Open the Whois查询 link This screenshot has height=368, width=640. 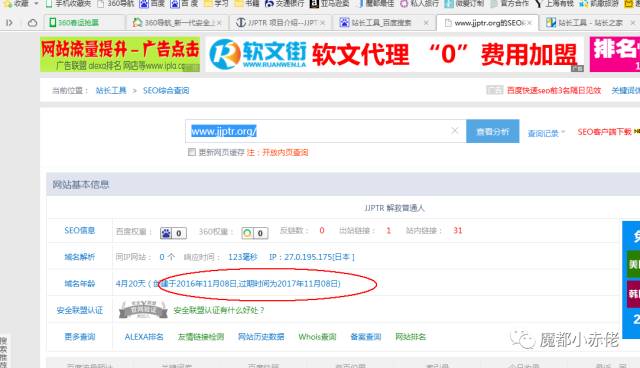[x=317, y=337]
